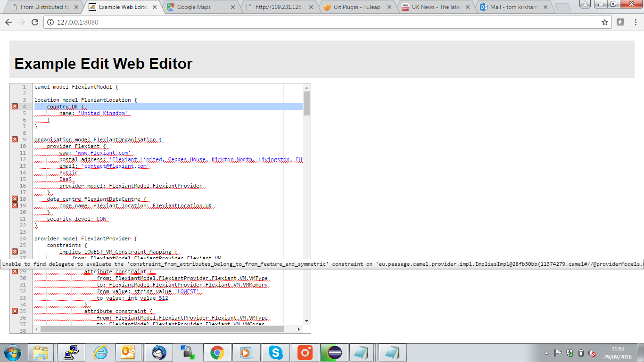Switch to Git Plugin - Tuleap tab
The width and height of the screenshot is (644, 362).
[x=357, y=7]
